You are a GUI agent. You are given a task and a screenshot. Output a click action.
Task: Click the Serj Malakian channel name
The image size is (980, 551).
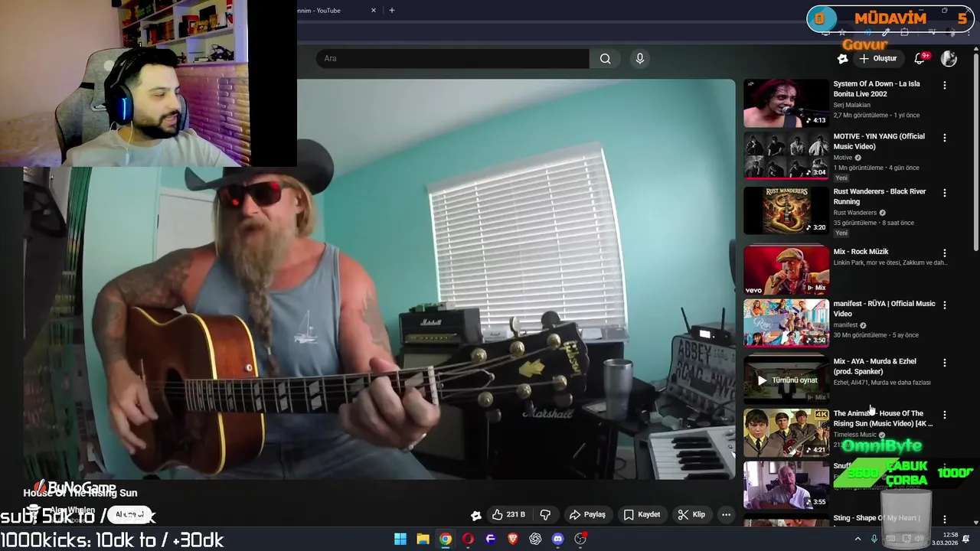tap(851, 105)
